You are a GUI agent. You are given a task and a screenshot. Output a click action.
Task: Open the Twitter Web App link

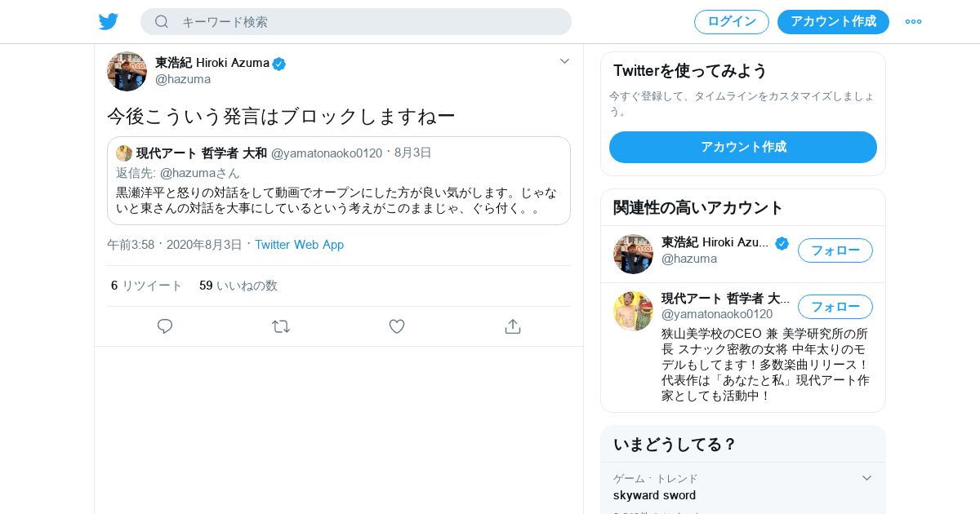click(x=299, y=245)
